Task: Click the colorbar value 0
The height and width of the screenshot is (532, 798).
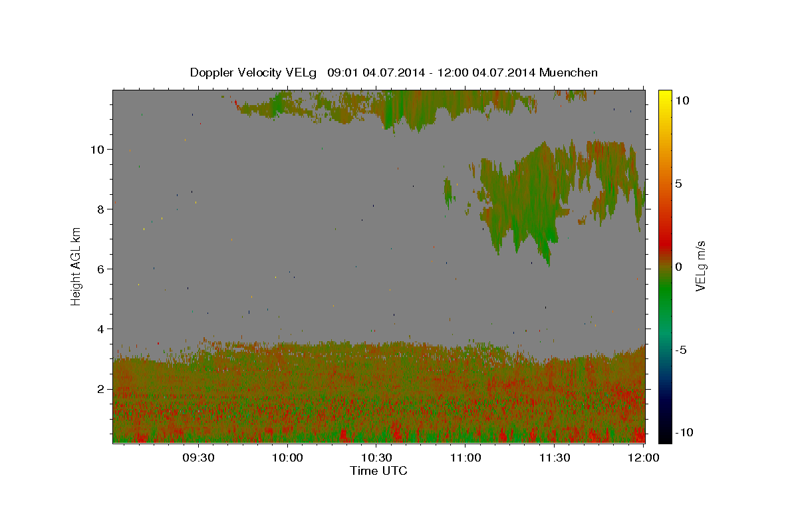Action: click(x=678, y=267)
